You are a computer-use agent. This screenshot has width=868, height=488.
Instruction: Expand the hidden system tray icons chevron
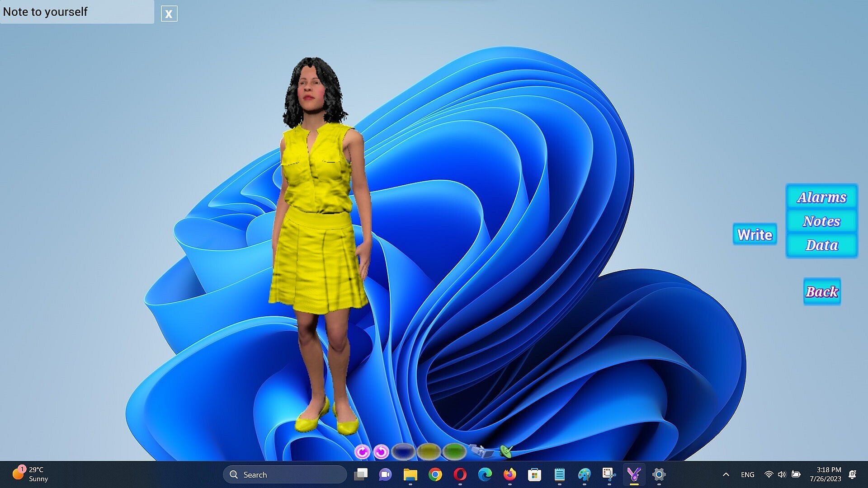coord(726,474)
